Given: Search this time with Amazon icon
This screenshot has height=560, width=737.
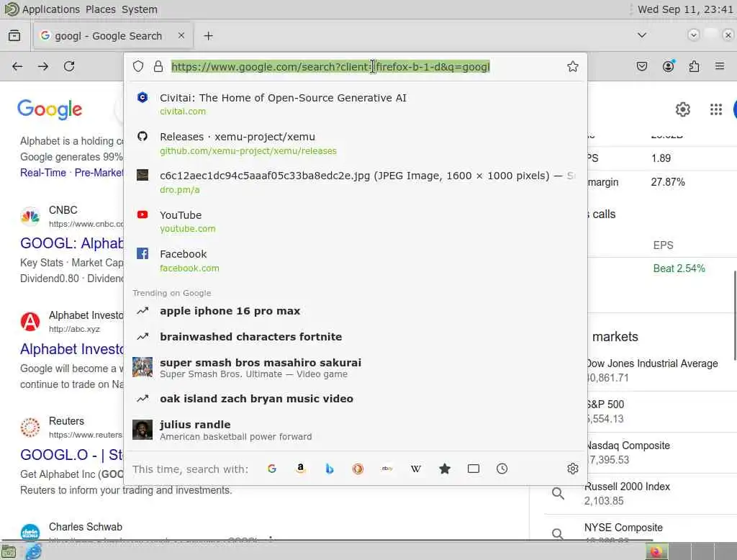Looking at the screenshot, I should coord(300,469).
